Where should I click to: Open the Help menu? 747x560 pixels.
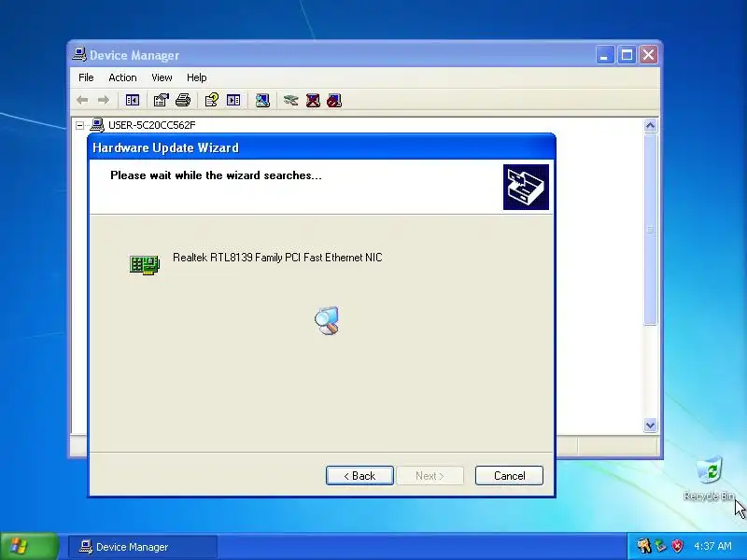coord(196,77)
